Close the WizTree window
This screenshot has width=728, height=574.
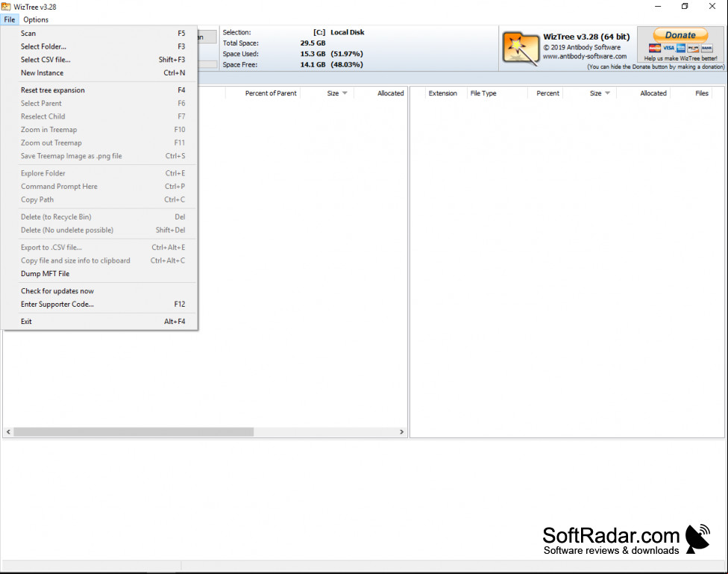click(x=712, y=7)
